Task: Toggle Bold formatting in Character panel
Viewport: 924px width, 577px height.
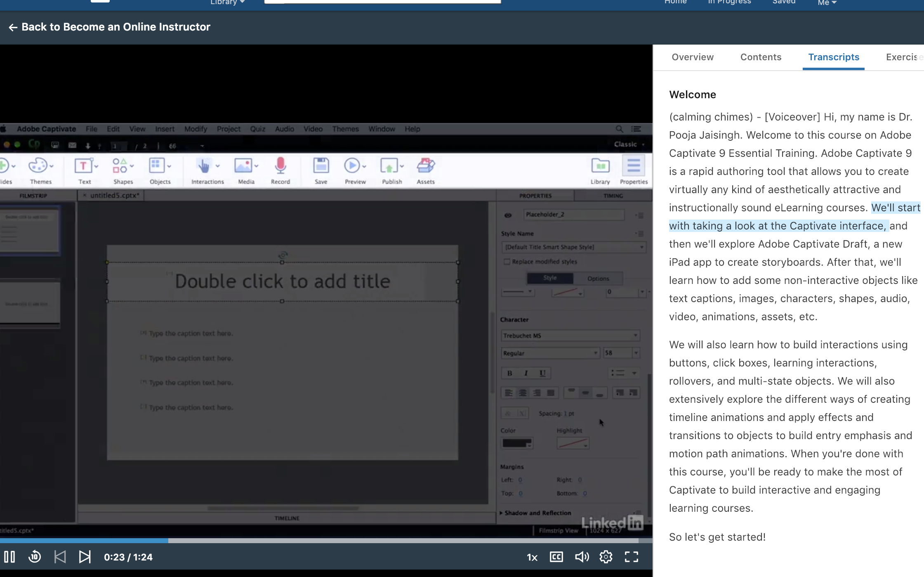Action: (509, 373)
